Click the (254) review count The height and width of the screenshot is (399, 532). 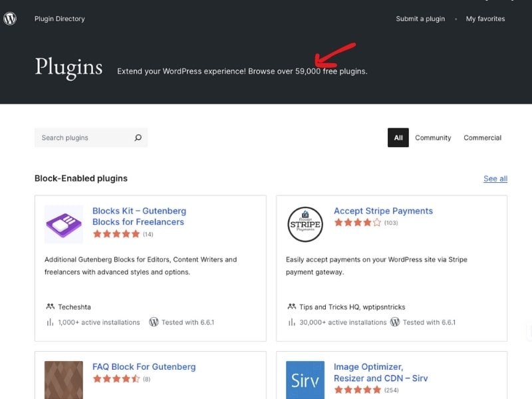[x=391, y=390]
